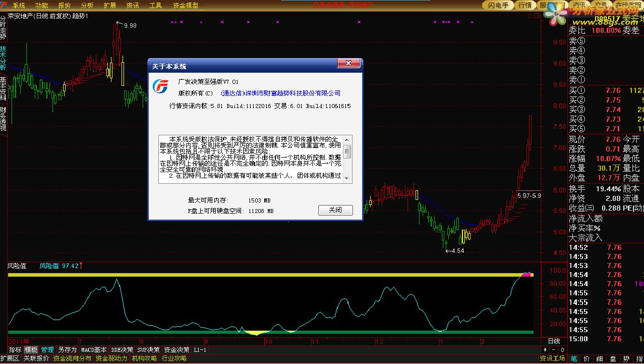Open the 资金驱动力 tab
This screenshot has height=364, width=644.
(x=111, y=358)
